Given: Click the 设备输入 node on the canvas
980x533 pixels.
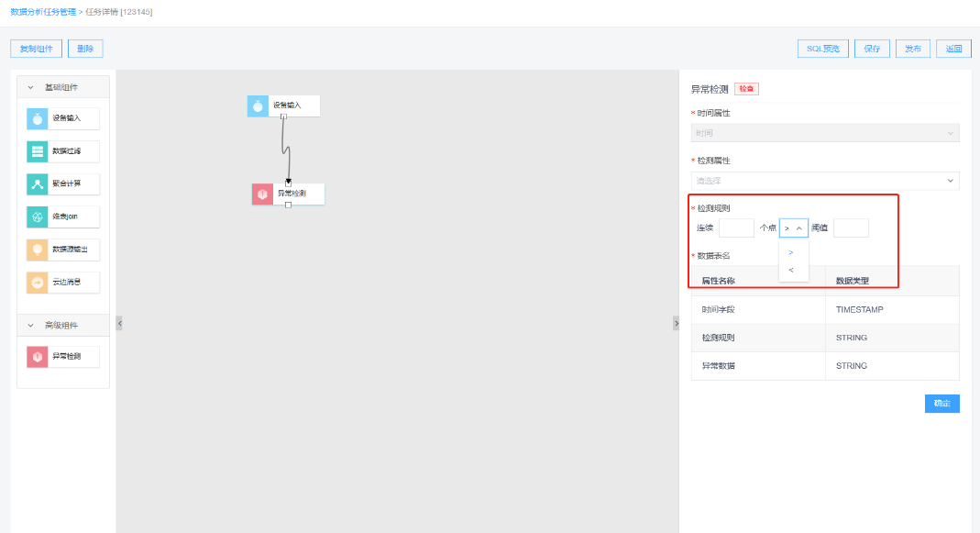Looking at the screenshot, I should click(x=284, y=105).
